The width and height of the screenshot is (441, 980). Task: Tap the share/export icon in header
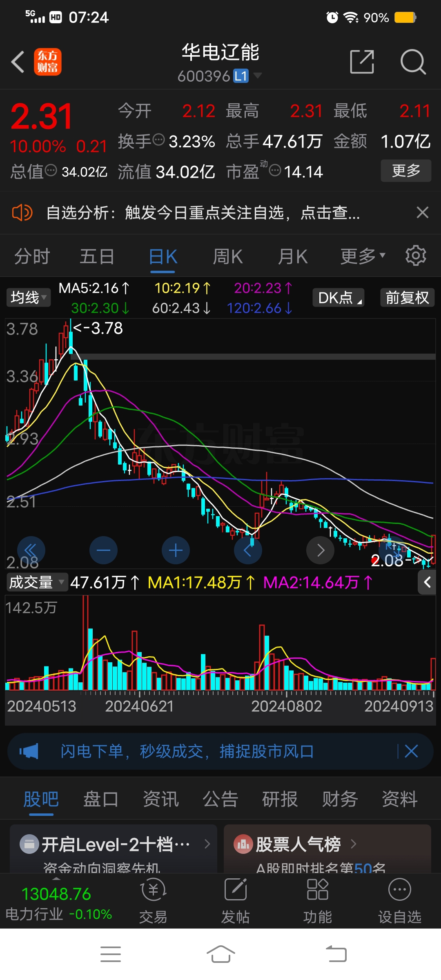[362, 62]
